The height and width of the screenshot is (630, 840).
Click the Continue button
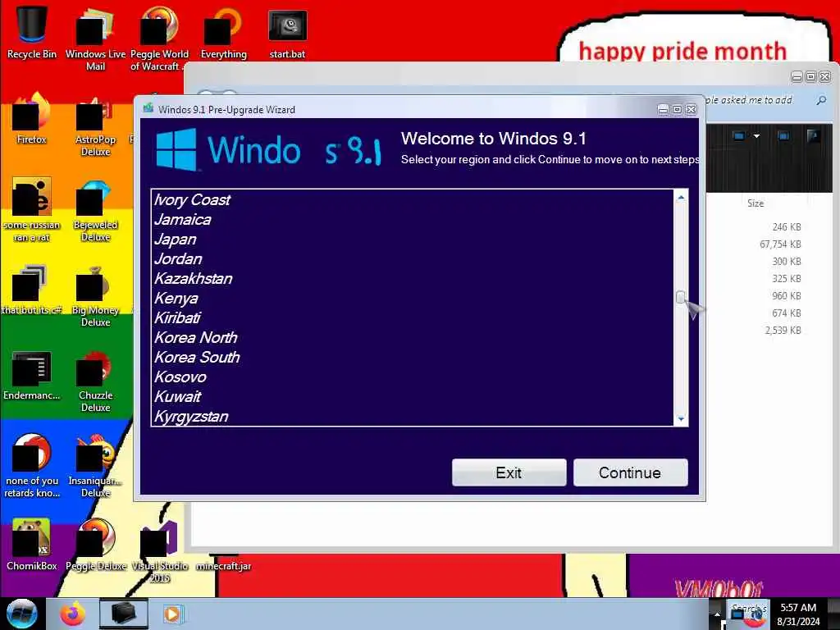(x=630, y=472)
